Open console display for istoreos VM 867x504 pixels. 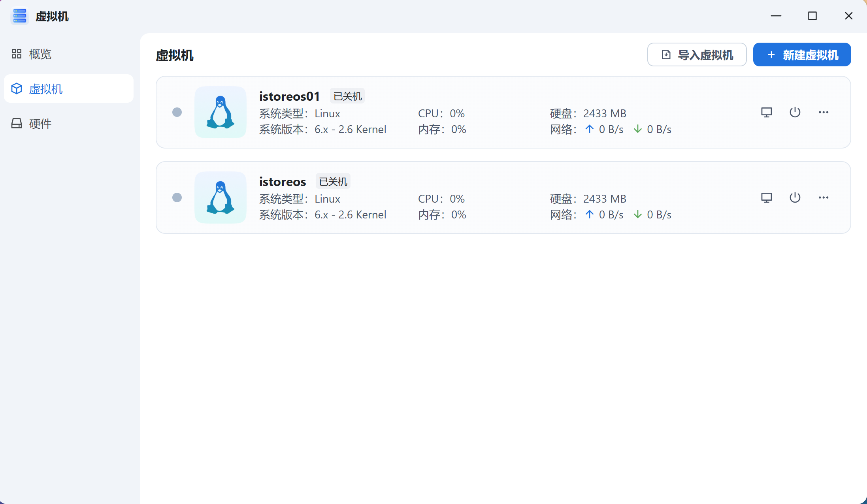766,197
